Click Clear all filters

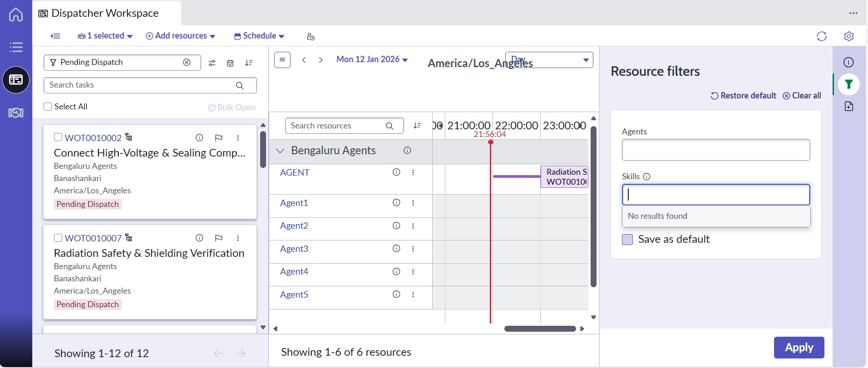click(802, 96)
